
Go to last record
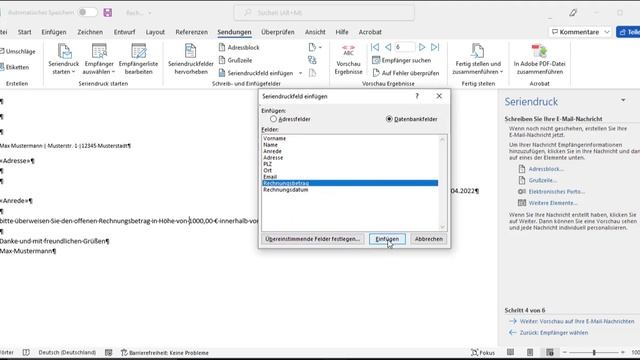(435, 47)
